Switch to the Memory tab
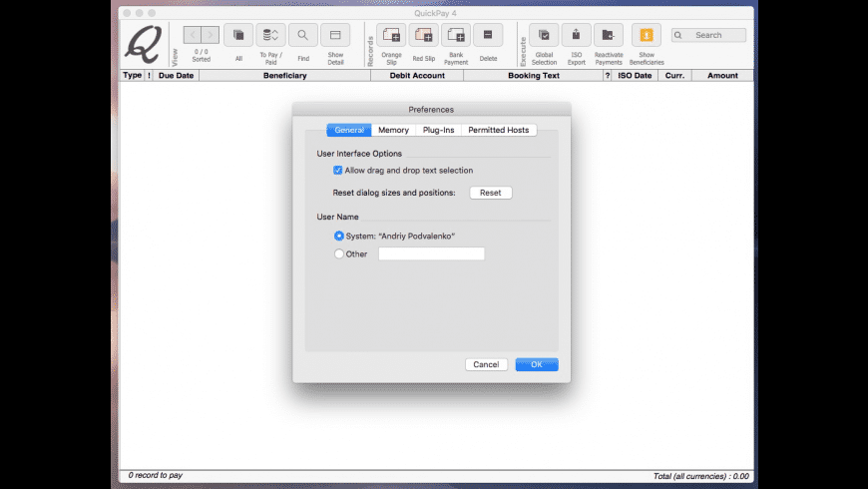 pos(393,130)
